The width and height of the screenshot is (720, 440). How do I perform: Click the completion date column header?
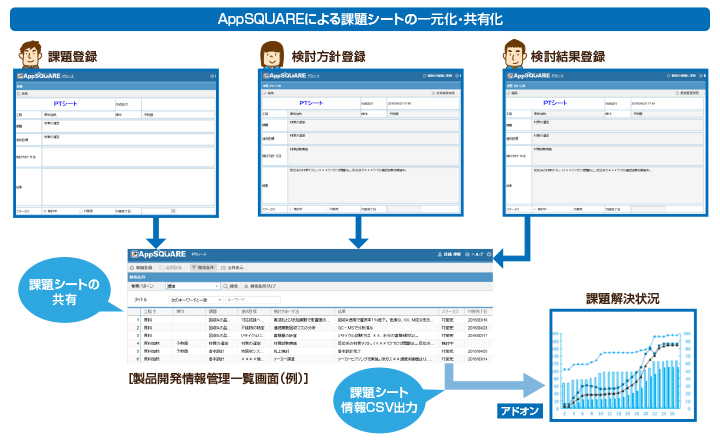tap(478, 311)
